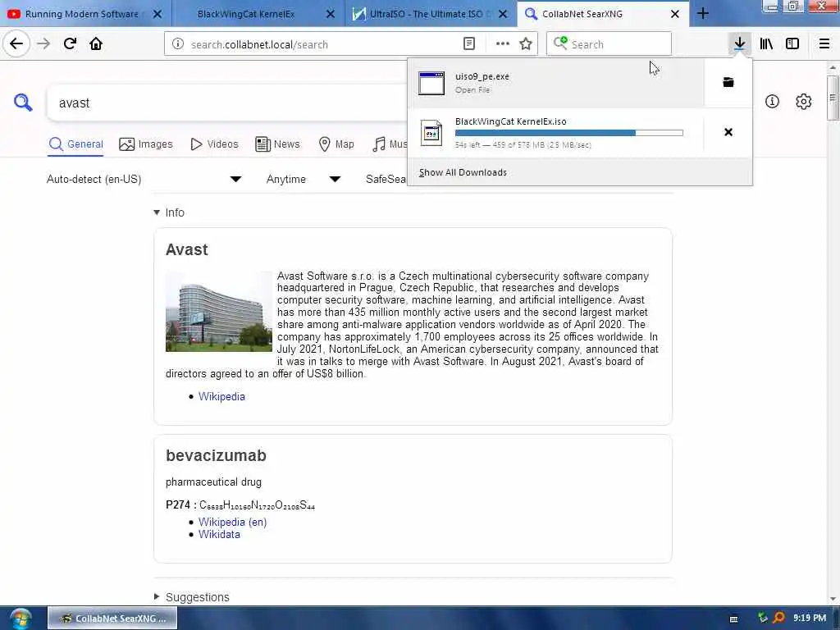
Task: Expand the Suggestions section
Action: tap(192, 597)
